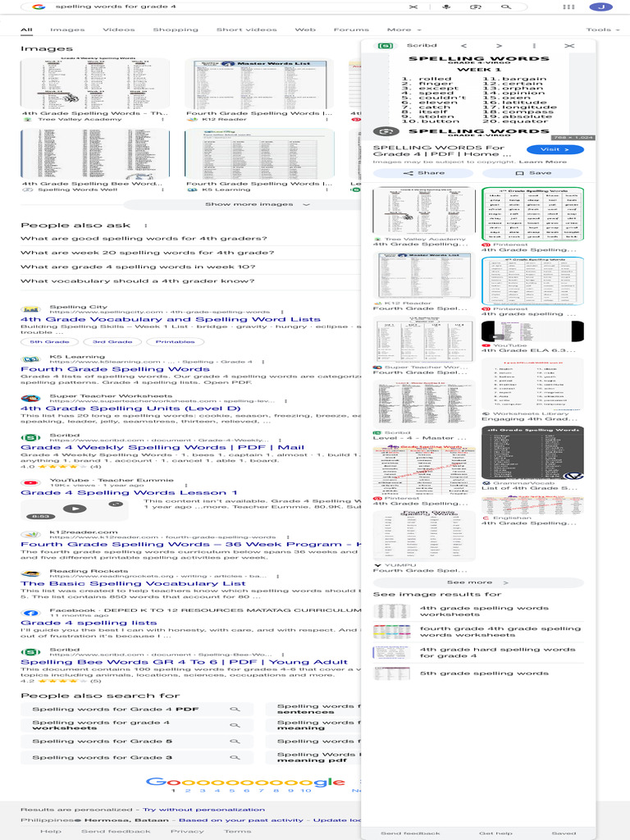Viewport: 630px width, 840px height.
Task: Switch to the Forums tab
Action: (x=351, y=30)
